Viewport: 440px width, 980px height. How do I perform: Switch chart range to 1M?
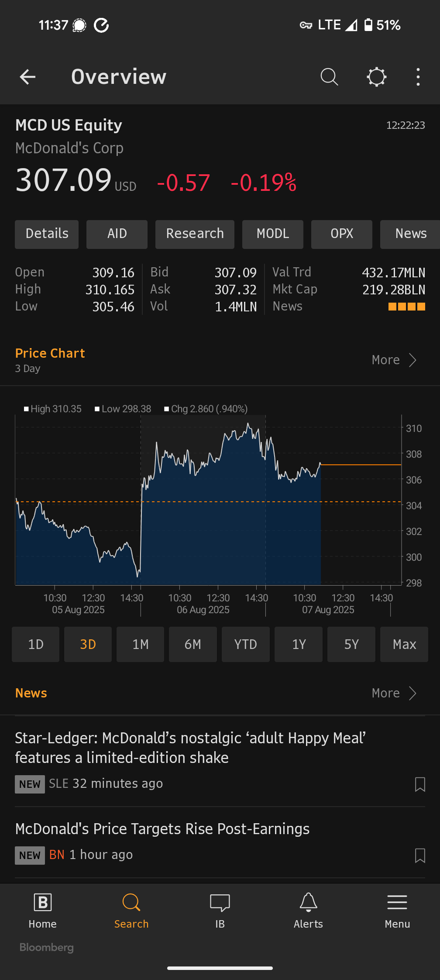click(x=141, y=645)
